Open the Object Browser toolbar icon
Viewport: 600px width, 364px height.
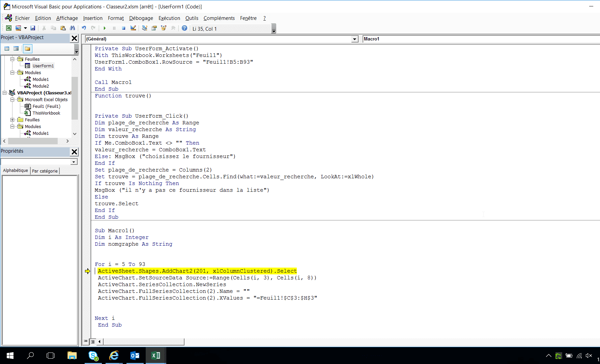click(164, 28)
